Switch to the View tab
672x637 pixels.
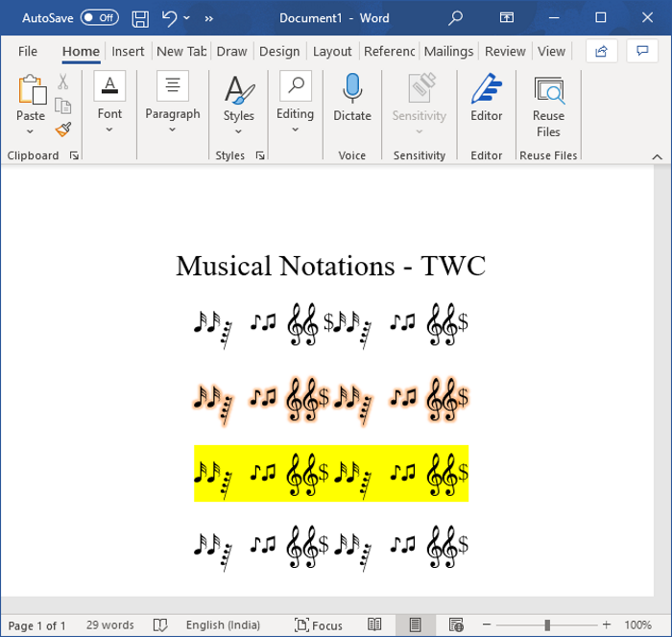[x=552, y=52]
